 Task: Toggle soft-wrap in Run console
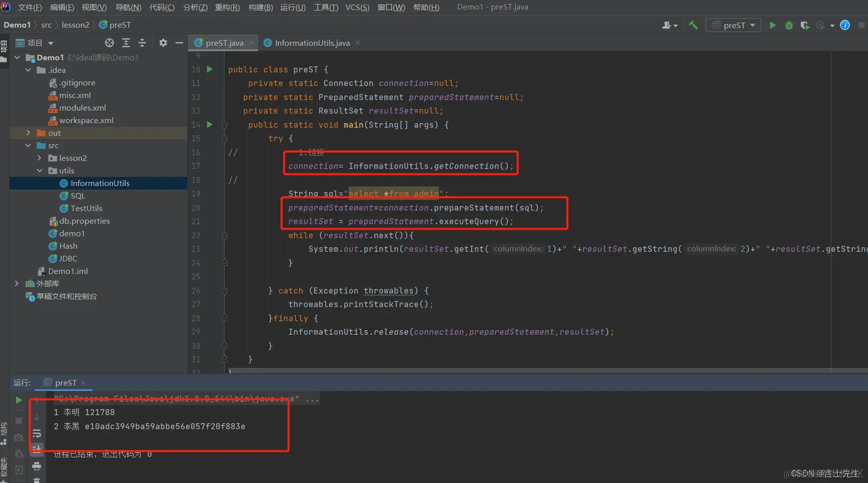coord(37,433)
